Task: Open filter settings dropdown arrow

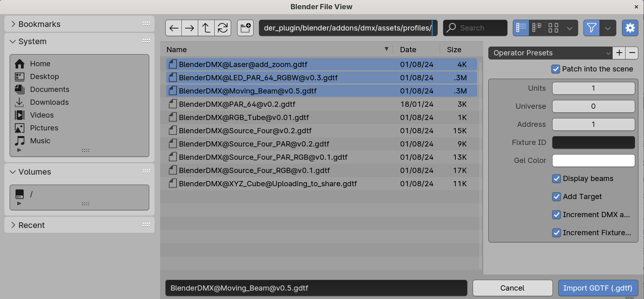Action: tap(608, 28)
